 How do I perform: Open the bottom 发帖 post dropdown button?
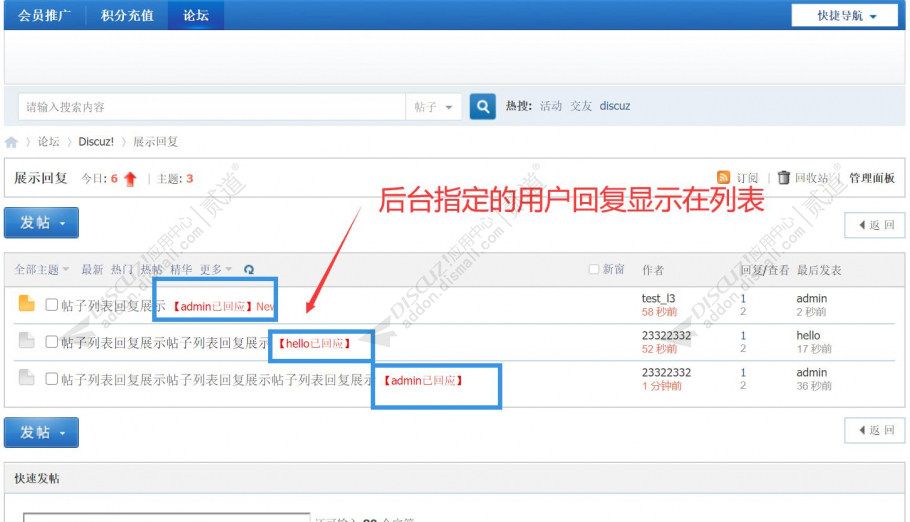pos(41,433)
